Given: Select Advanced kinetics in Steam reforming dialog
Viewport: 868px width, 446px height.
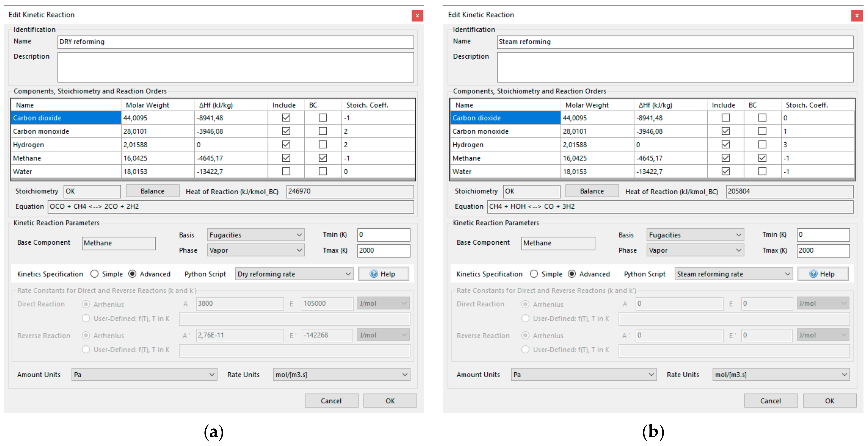Looking at the screenshot, I should (572, 274).
